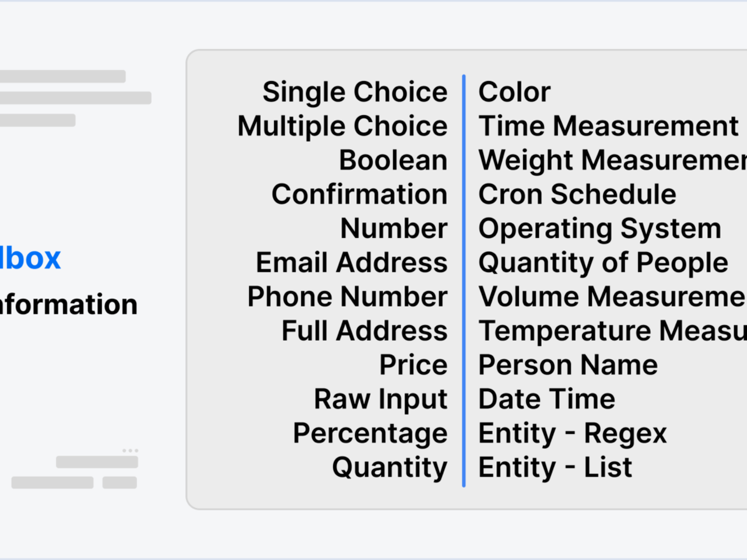Select the Confirmation entry

(x=359, y=194)
